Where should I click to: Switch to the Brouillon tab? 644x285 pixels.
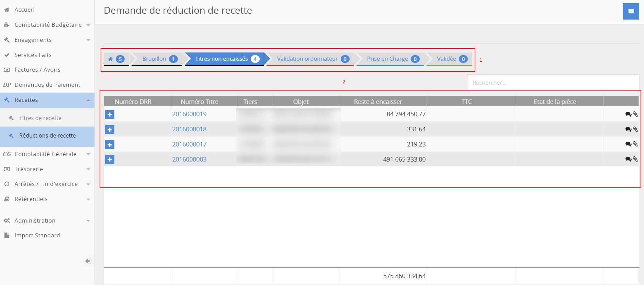point(157,59)
